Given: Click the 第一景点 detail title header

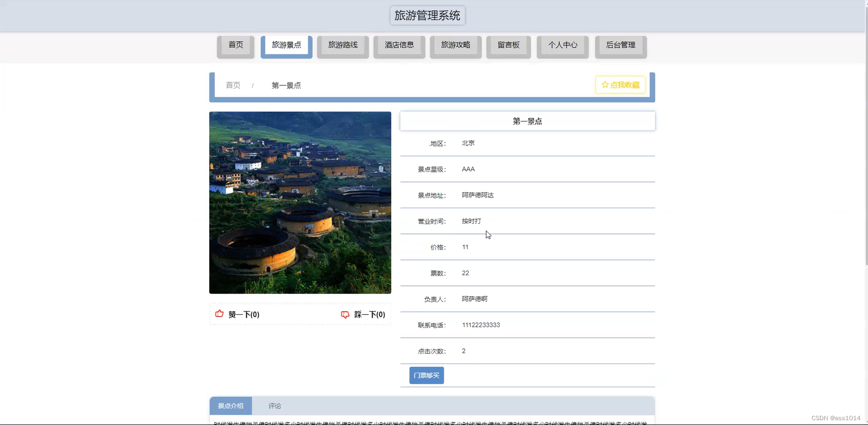Looking at the screenshot, I should tap(528, 121).
